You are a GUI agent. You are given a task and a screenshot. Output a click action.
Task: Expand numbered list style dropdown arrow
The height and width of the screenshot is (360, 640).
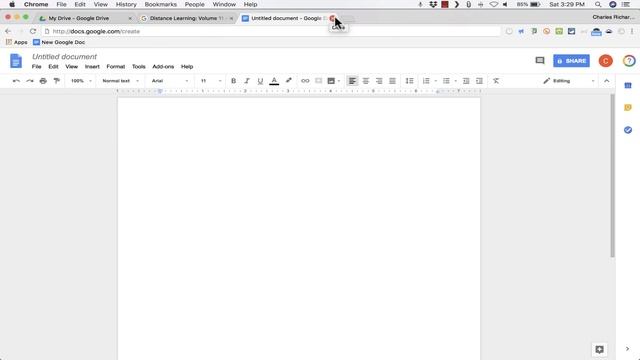pyautogui.click(x=436, y=81)
